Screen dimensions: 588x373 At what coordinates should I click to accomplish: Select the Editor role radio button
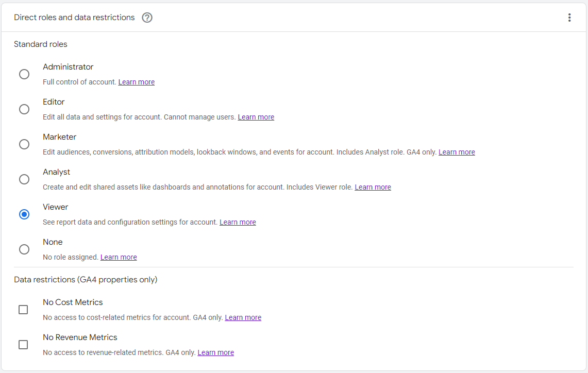24,109
